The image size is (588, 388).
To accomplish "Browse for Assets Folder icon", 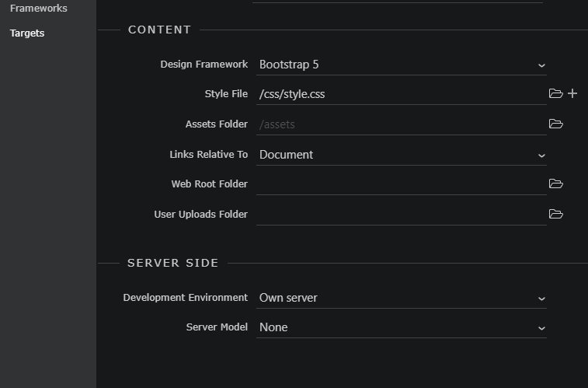I will [x=555, y=124].
